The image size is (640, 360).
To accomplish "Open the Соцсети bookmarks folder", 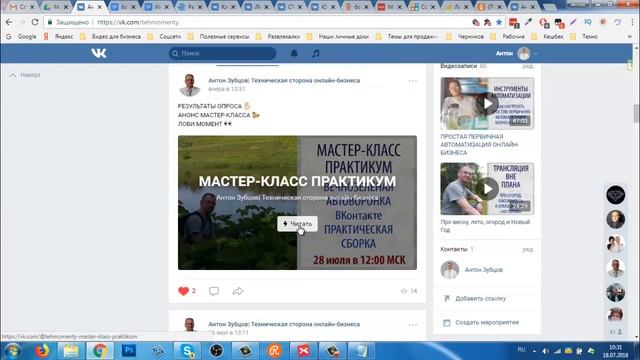I will tap(164, 36).
